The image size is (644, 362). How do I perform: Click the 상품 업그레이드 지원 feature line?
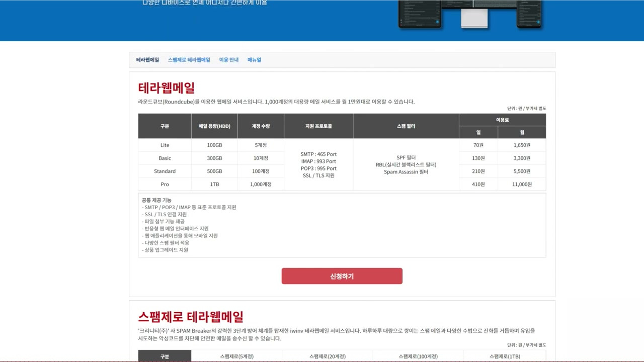pyautogui.click(x=165, y=250)
